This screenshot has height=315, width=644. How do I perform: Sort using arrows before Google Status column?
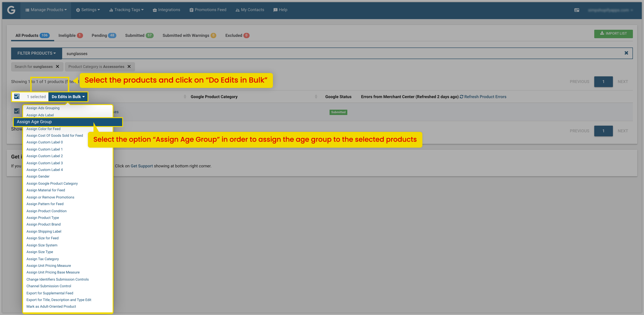[316, 97]
